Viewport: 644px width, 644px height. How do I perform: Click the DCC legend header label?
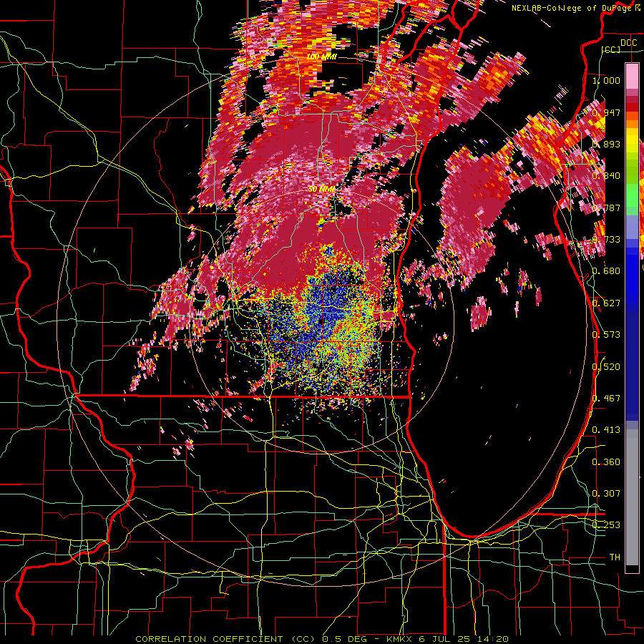click(x=628, y=43)
